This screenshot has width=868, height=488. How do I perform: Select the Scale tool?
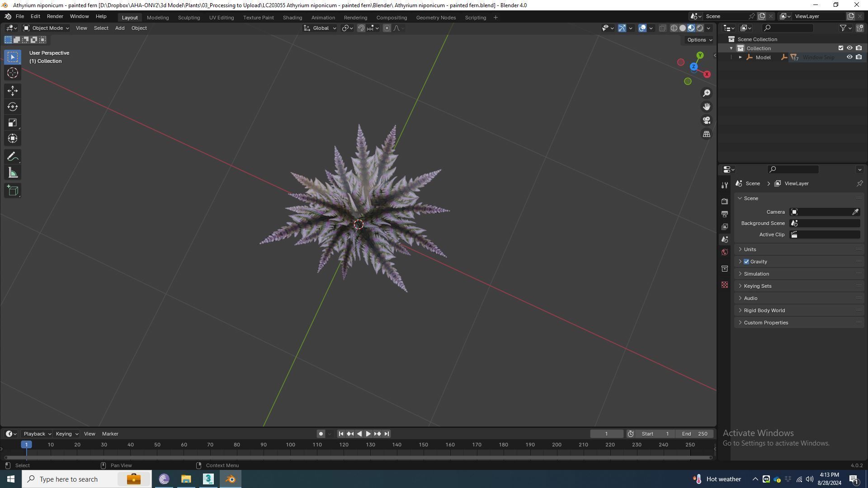[x=12, y=123]
